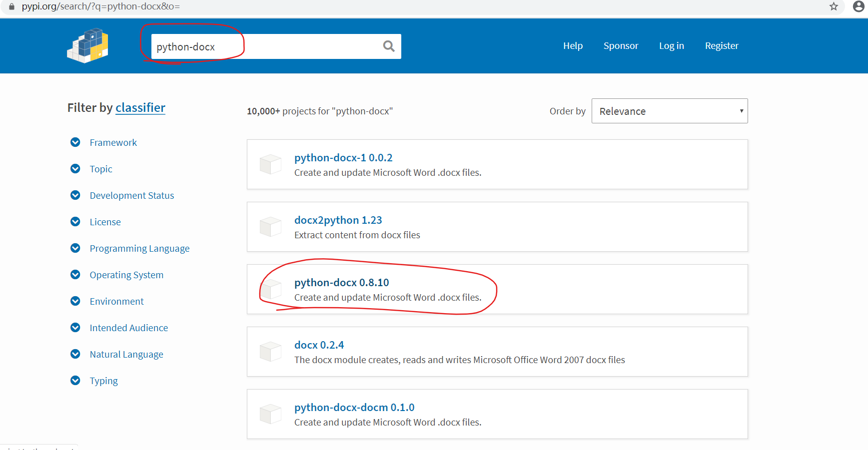Viewport: 868px width, 450px height.
Task: Open the Help menu item
Action: (573, 45)
